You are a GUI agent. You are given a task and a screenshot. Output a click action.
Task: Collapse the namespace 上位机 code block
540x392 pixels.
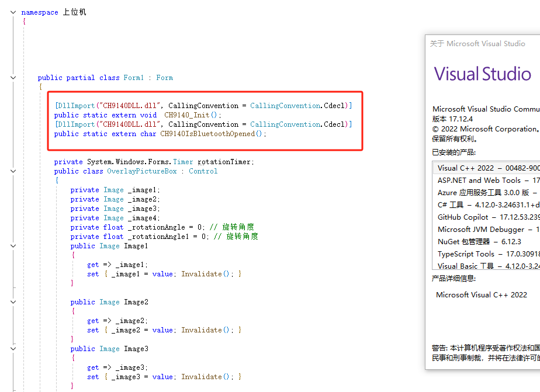(13, 12)
